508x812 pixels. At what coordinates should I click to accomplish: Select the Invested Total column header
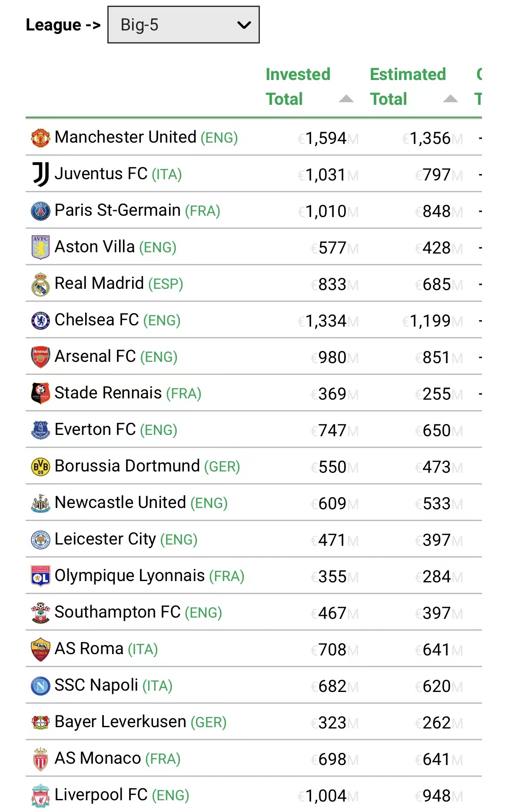click(298, 87)
